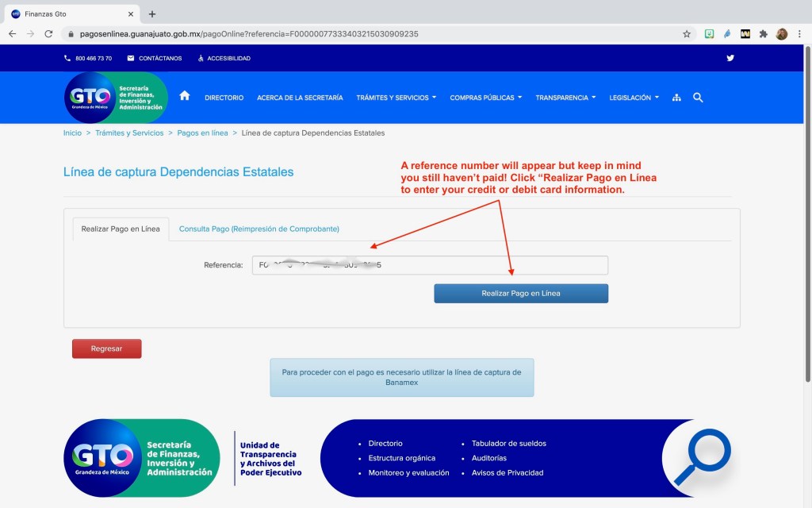Bookmark page with the star icon

coord(687,34)
